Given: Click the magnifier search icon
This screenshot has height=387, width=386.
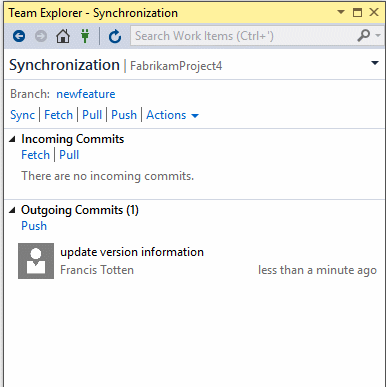Looking at the screenshot, I should click(x=363, y=35).
